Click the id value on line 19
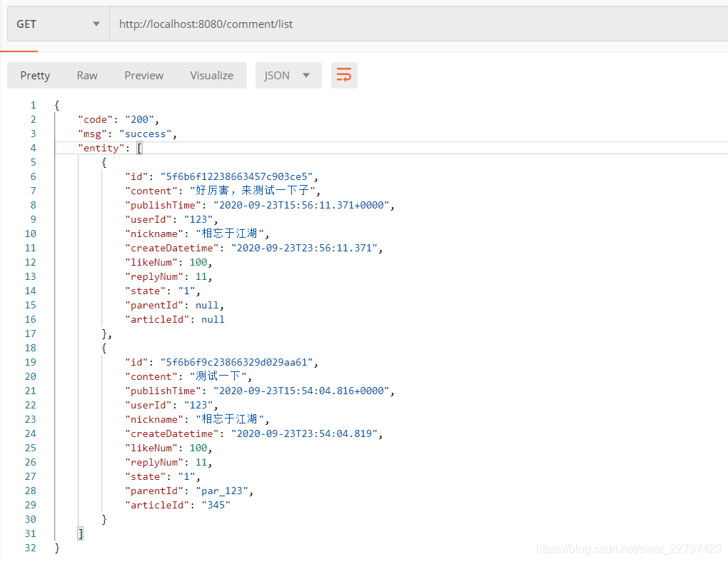The width and height of the screenshot is (728, 562). point(232,362)
